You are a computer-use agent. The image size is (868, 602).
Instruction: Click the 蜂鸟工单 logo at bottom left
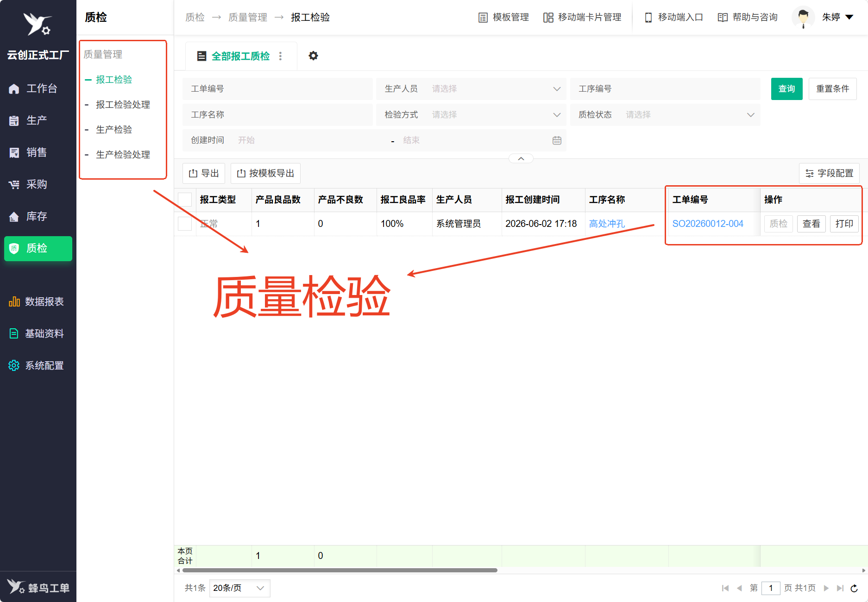point(38,587)
